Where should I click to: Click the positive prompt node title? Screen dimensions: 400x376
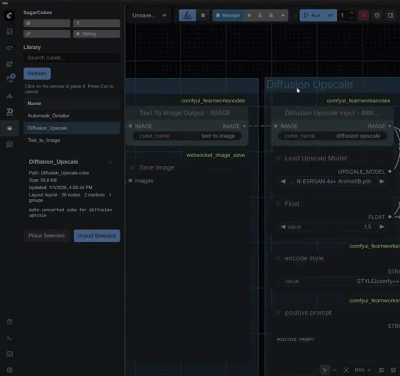pyautogui.click(x=308, y=313)
